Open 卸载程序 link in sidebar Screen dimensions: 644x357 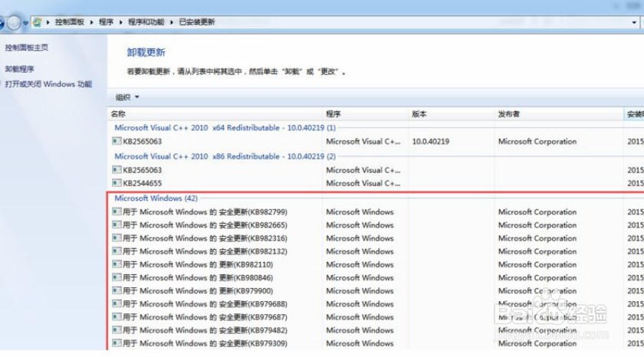pos(20,69)
